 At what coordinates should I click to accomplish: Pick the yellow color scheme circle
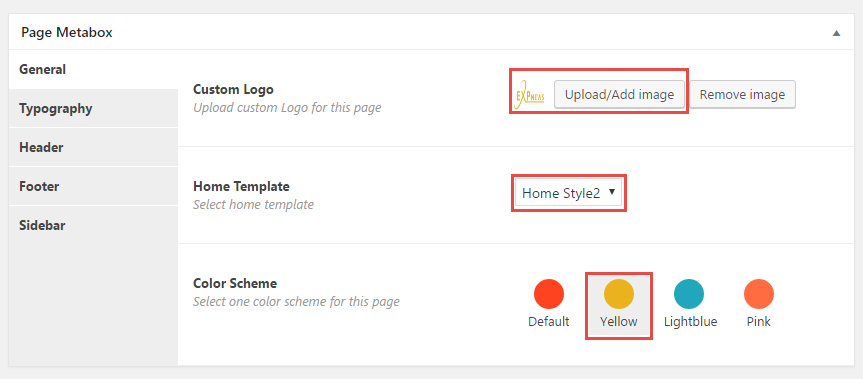tap(619, 294)
